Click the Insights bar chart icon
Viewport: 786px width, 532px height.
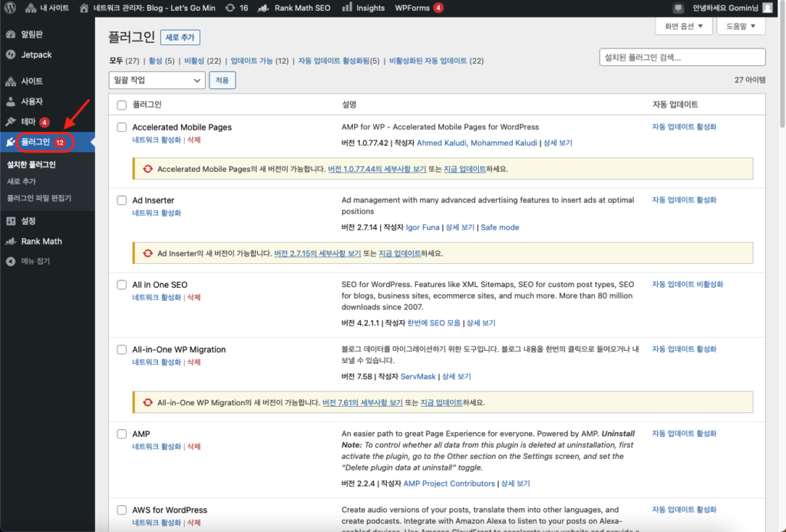[347, 8]
